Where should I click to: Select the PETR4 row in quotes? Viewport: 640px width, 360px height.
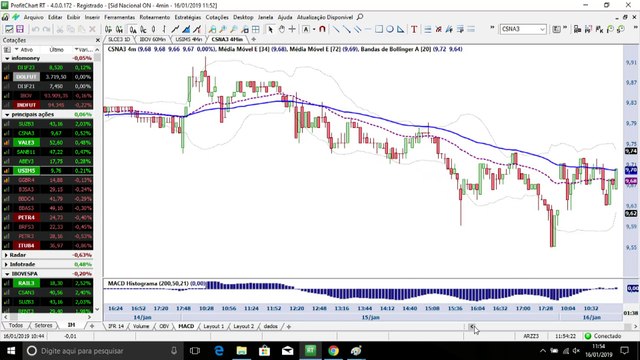pos(47,218)
